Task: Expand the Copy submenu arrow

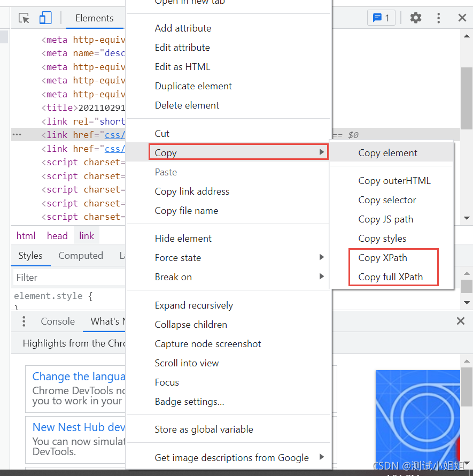Action: point(322,152)
